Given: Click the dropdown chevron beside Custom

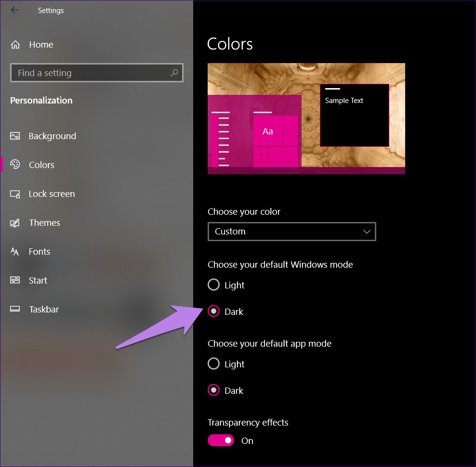Looking at the screenshot, I should click(367, 232).
